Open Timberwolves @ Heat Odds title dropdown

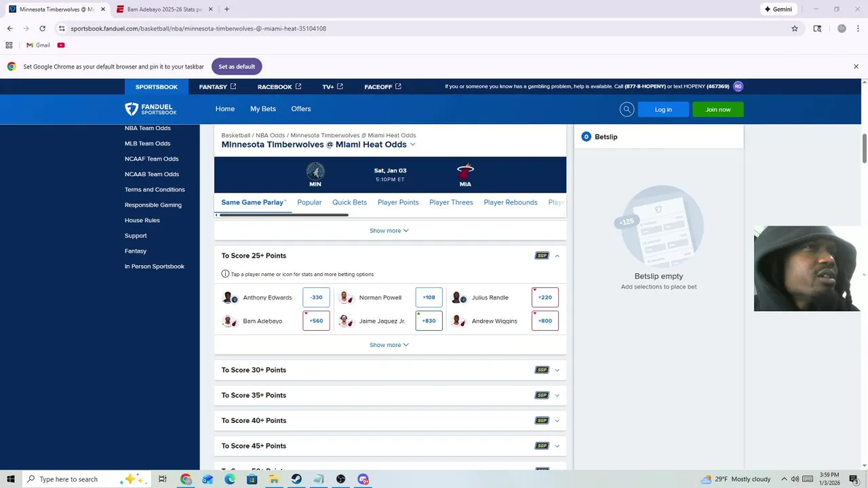click(x=412, y=144)
